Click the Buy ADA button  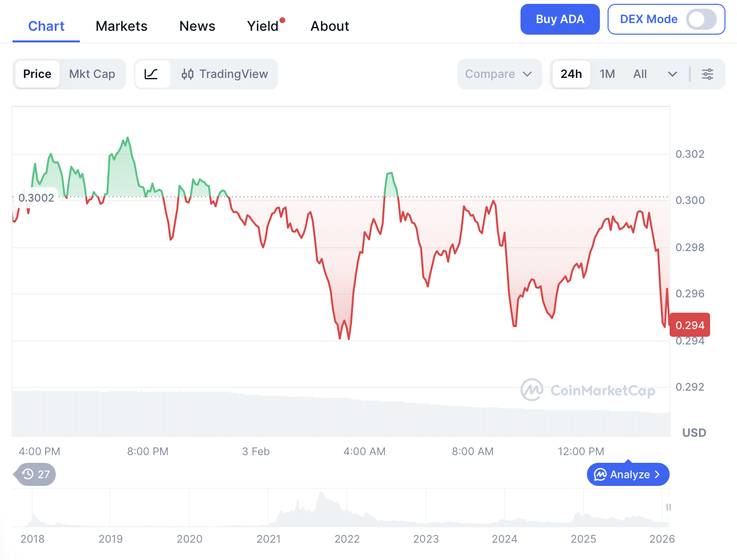coord(559,19)
